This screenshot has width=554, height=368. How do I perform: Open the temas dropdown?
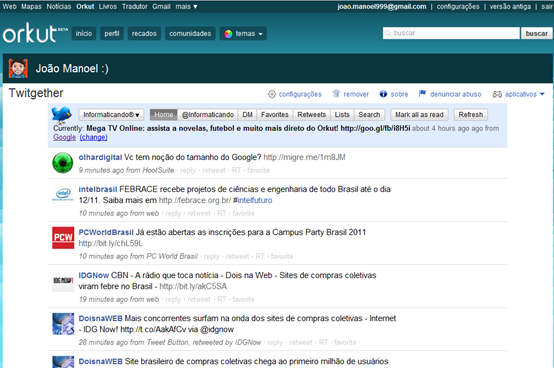point(243,34)
